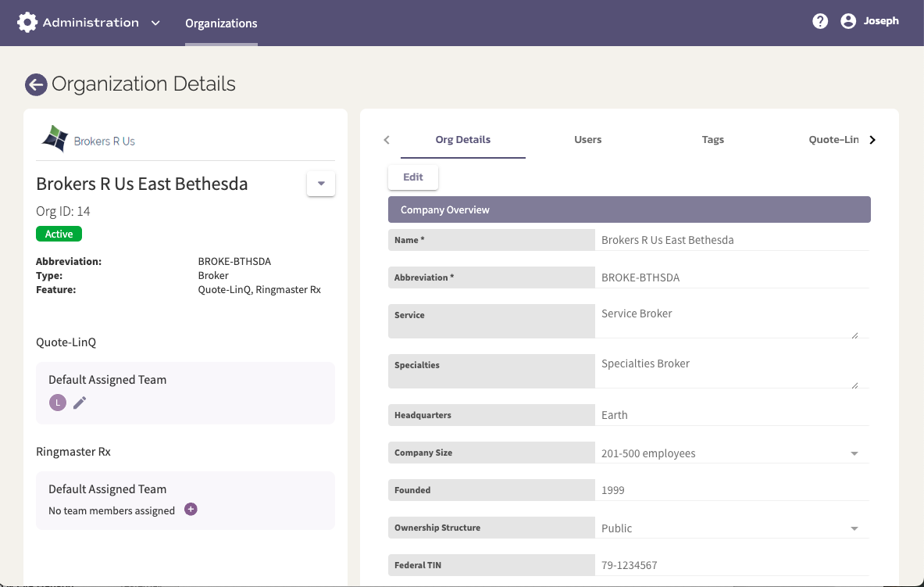Open the Company Size dropdown
This screenshot has width=924, height=587.
[854, 453]
